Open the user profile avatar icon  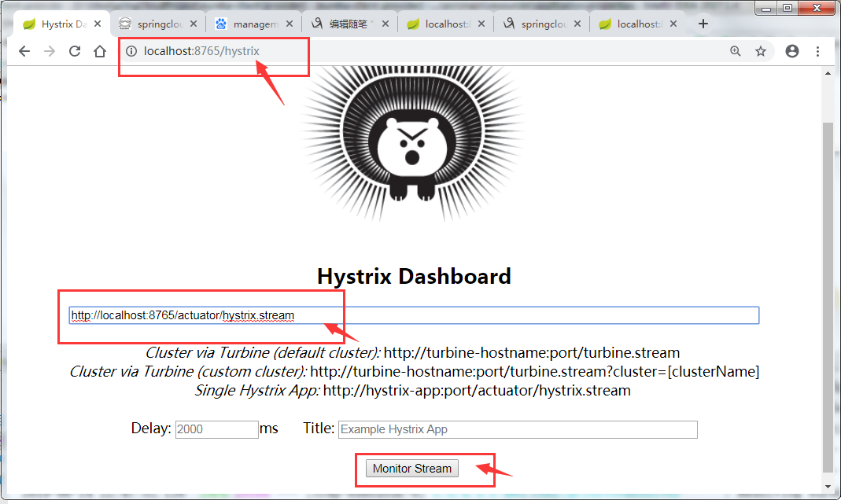pos(792,51)
